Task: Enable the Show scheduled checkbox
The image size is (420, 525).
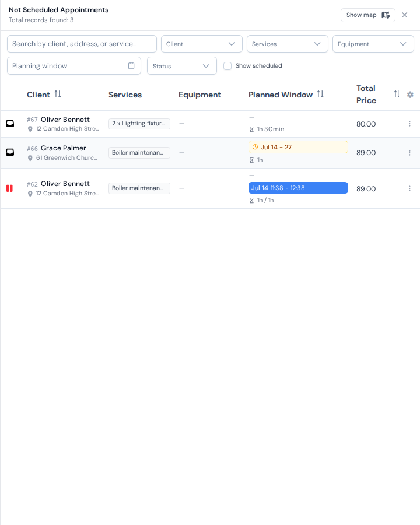Action: click(228, 66)
